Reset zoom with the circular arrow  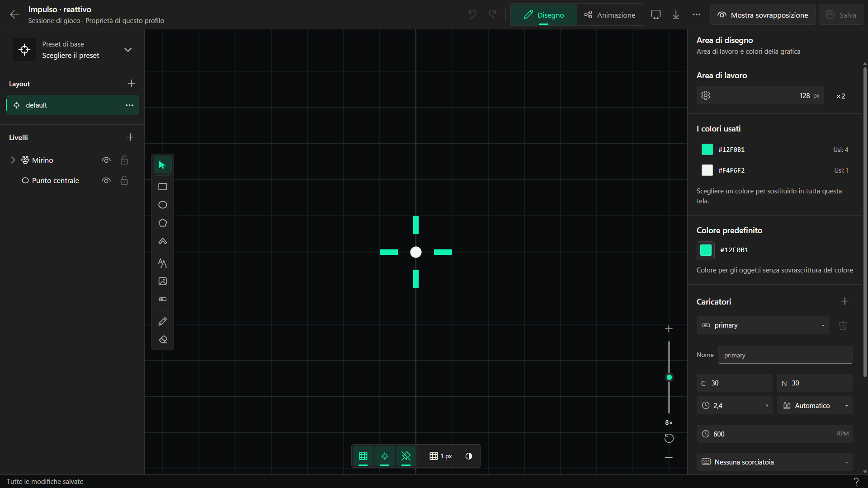[x=669, y=438]
